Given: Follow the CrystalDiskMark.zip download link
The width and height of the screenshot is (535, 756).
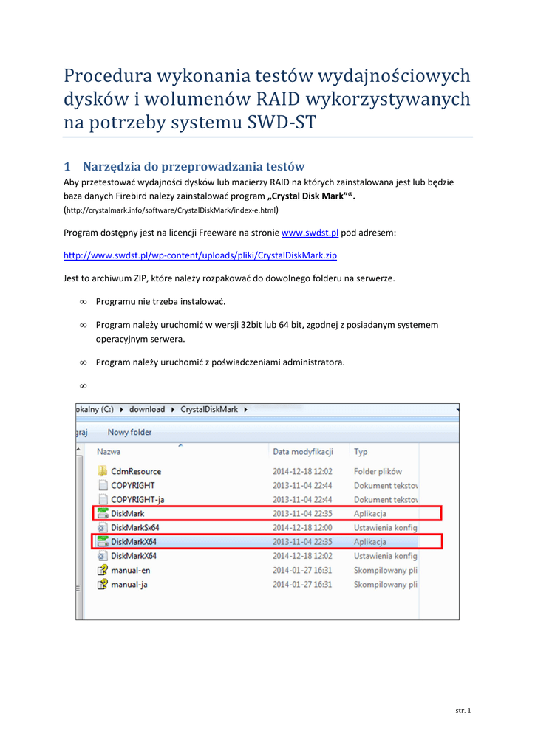Looking at the screenshot, I should click(x=205, y=255).
